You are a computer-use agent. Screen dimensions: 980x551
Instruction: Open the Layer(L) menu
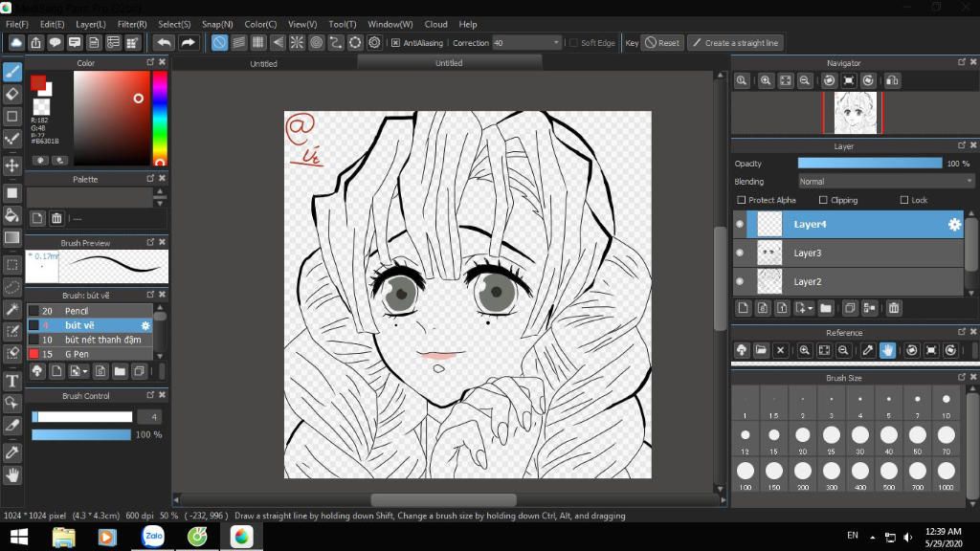click(91, 24)
